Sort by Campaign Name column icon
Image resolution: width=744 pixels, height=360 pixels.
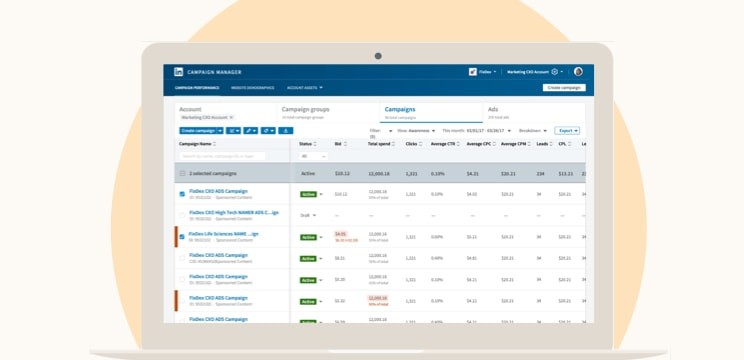[x=214, y=144]
